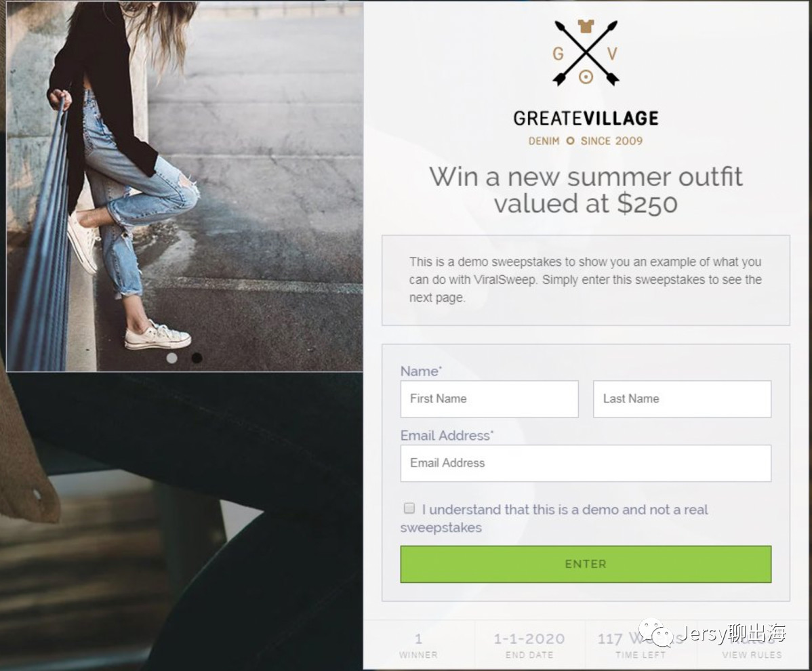The height and width of the screenshot is (671, 812).
Task: Click the small t-shirt icon atop logo
Action: (x=586, y=26)
